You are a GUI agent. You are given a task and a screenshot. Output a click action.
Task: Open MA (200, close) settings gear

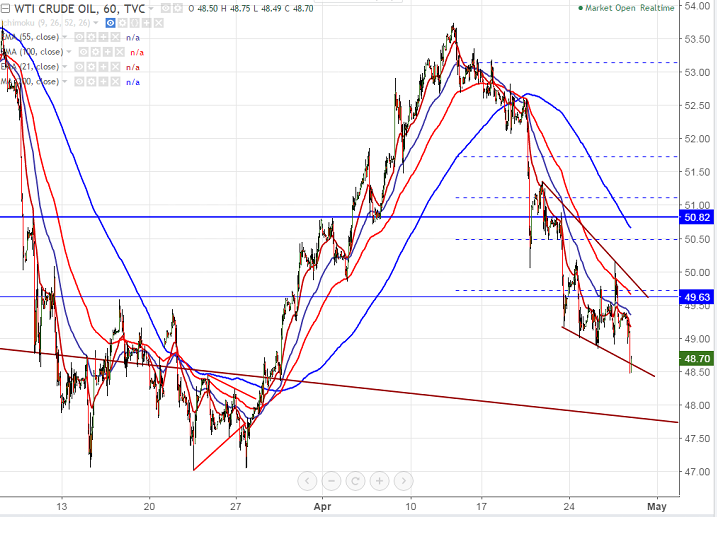pyautogui.click(x=91, y=82)
